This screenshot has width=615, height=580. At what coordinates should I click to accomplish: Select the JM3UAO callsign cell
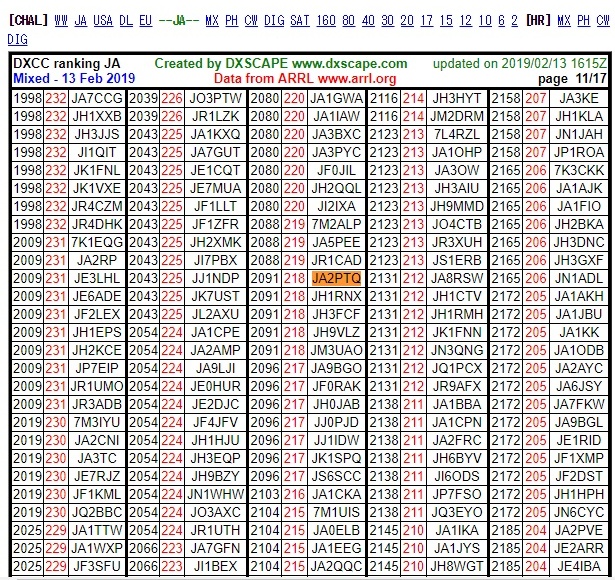coord(336,350)
